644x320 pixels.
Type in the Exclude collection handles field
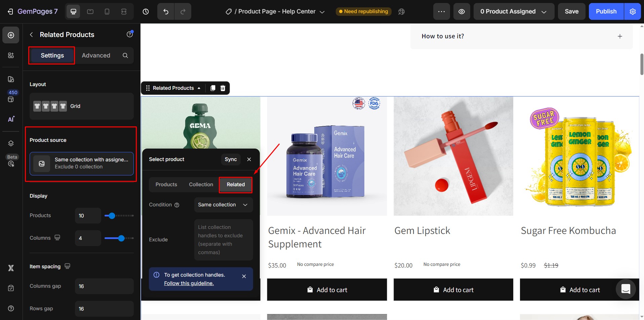coord(223,239)
